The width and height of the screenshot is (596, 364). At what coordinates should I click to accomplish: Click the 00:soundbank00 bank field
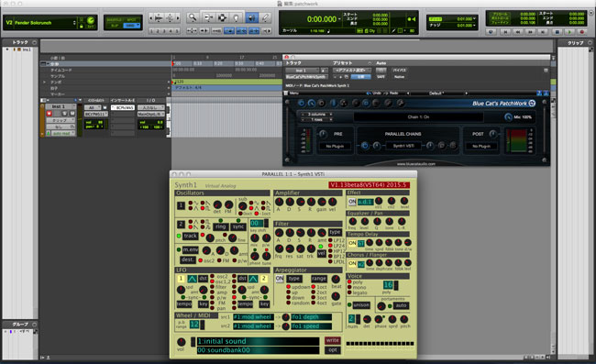click(258, 350)
